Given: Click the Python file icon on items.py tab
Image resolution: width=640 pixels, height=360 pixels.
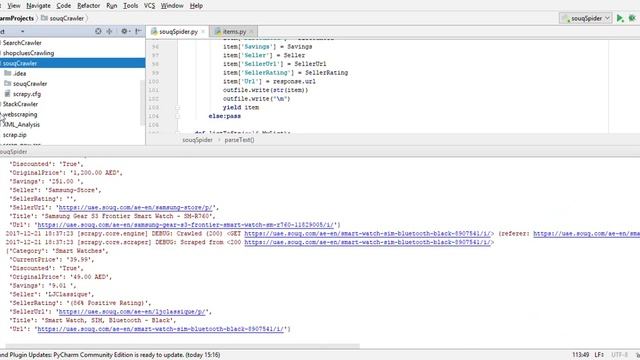Looking at the screenshot, I should (x=218, y=31).
